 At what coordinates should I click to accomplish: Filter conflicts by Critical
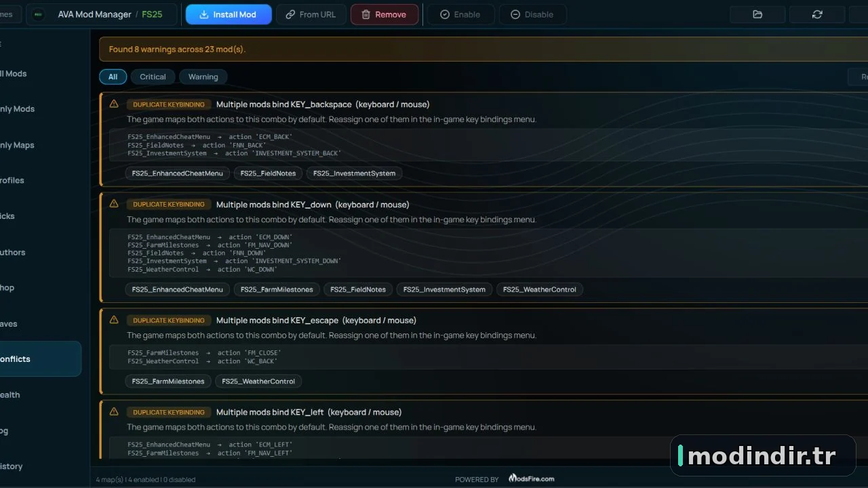[153, 77]
